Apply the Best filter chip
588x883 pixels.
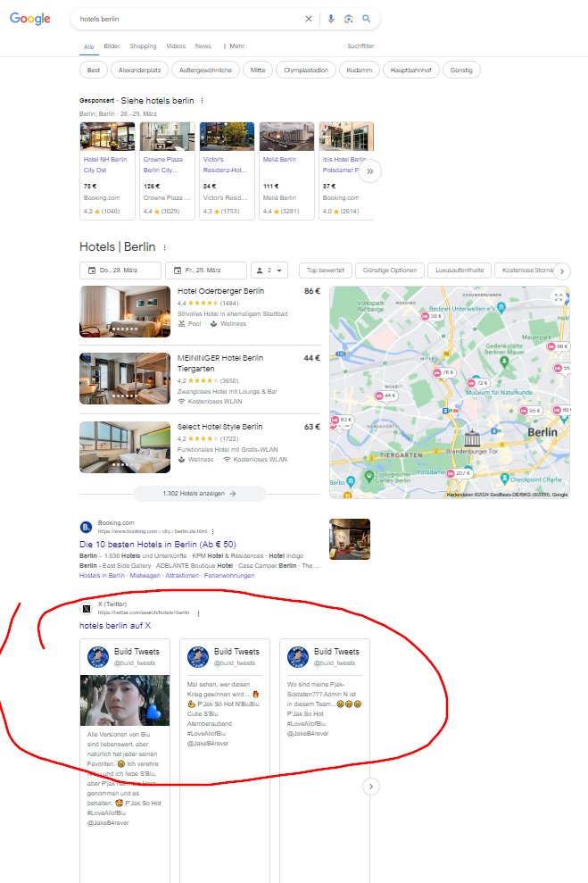point(94,71)
